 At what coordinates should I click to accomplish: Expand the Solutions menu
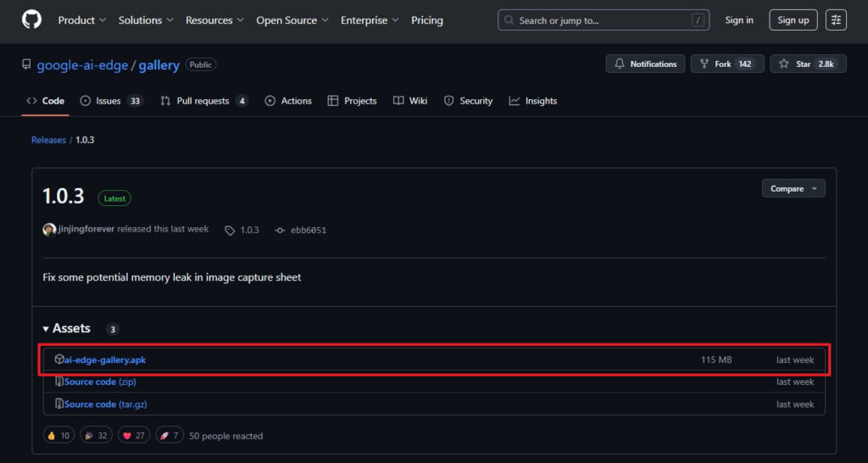146,20
